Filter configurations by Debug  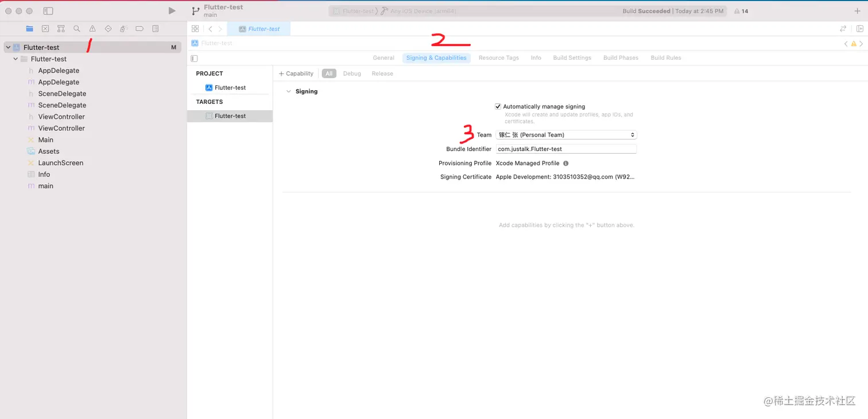352,73
